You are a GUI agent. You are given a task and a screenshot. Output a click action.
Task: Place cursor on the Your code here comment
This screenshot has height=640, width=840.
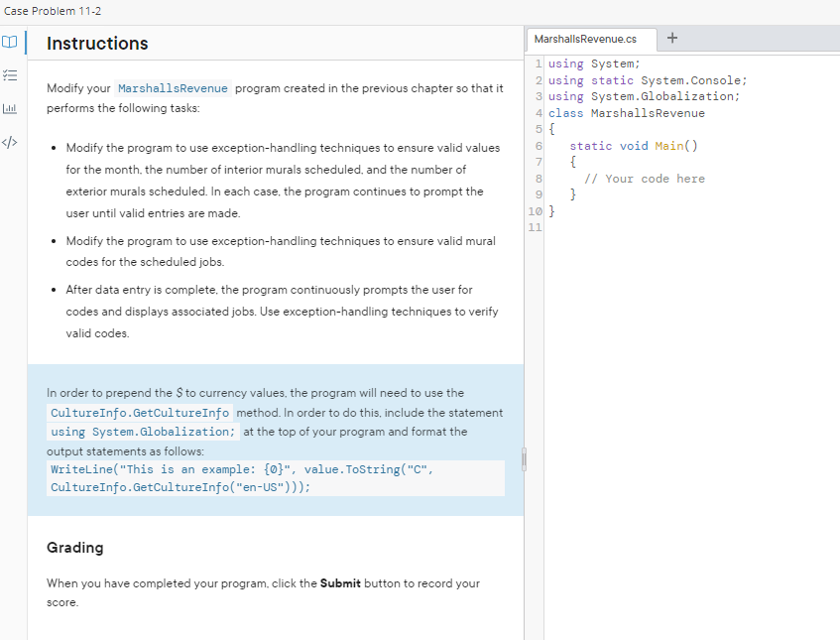646,180
